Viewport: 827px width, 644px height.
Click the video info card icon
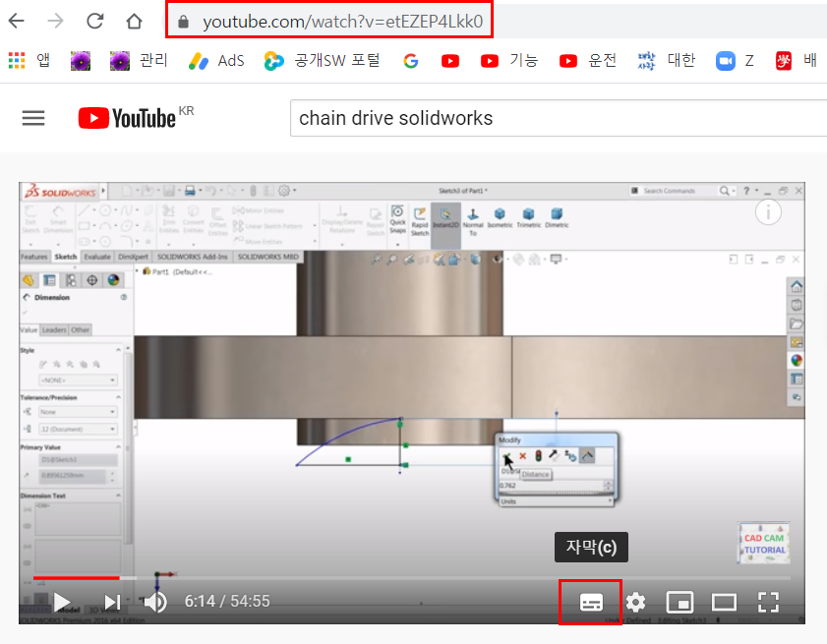pyautogui.click(x=768, y=212)
